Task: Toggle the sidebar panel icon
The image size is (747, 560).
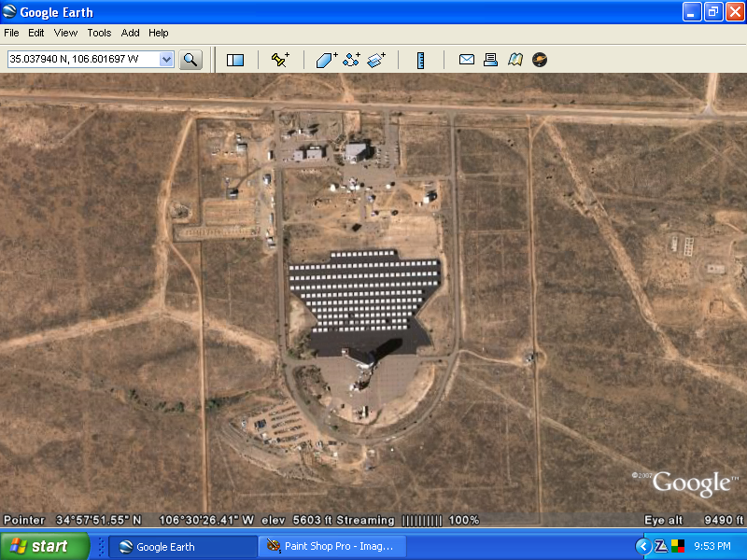Action: 235,60
